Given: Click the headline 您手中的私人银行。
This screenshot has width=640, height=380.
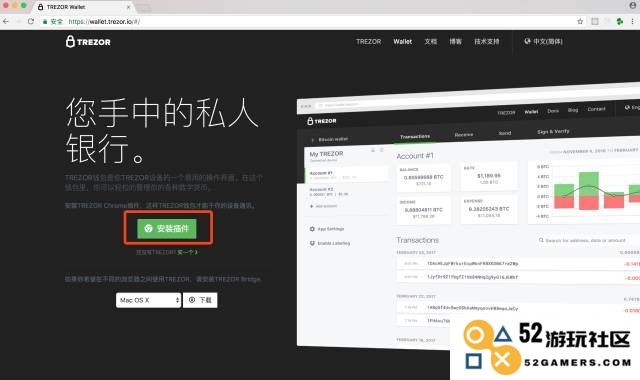Looking at the screenshot, I should pyautogui.click(x=162, y=131).
